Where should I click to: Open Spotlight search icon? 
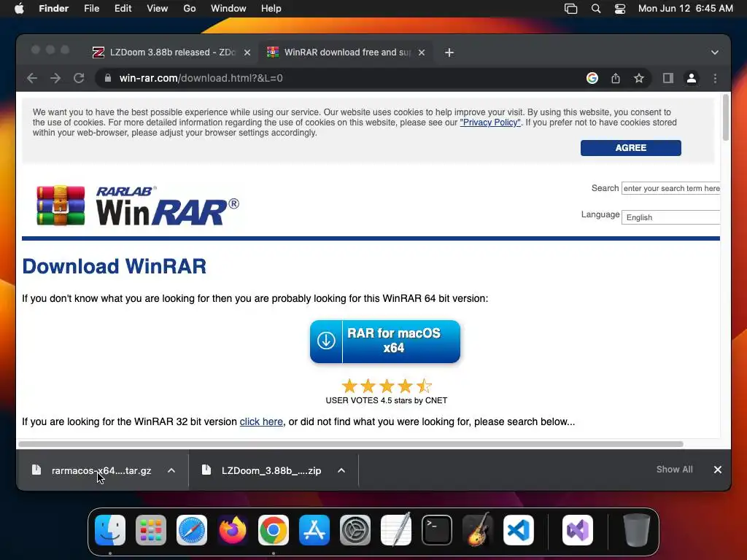tap(595, 9)
